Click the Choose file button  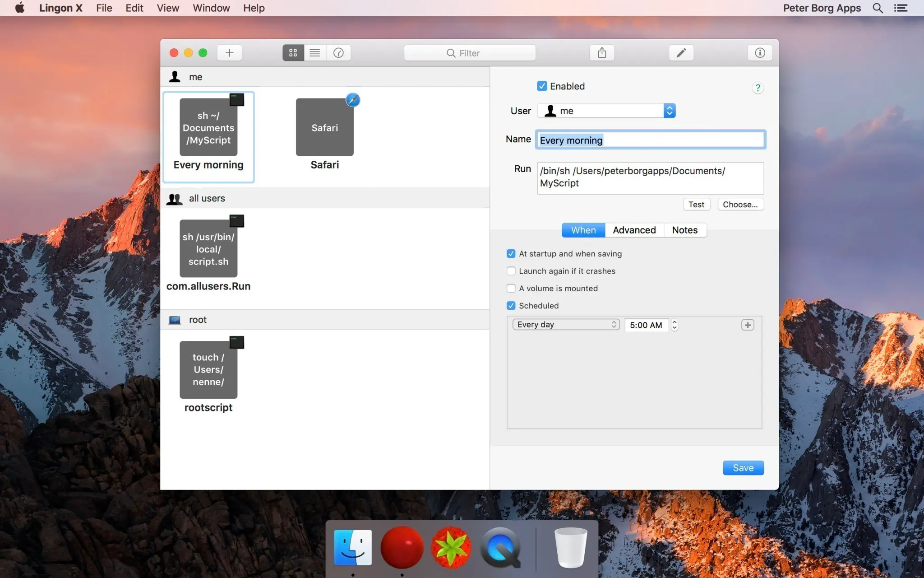tap(740, 205)
